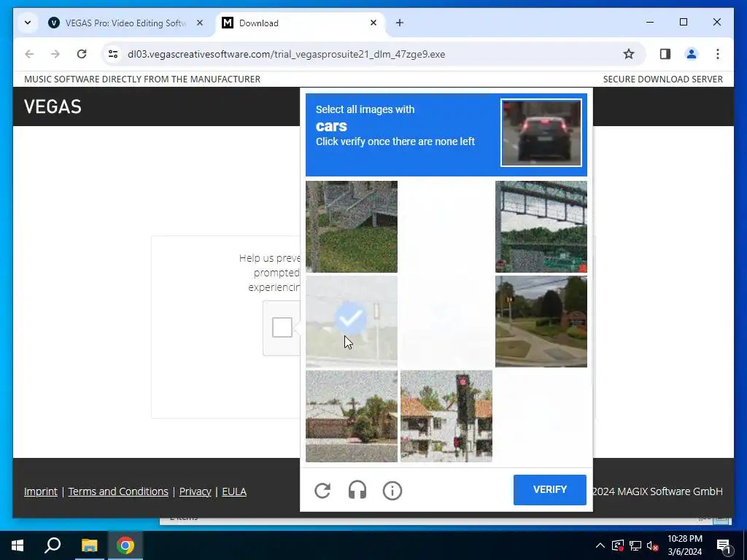The width and height of the screenshot is (747, 560).
Task: Go forward to the next page
Action: click(x=55, y=54)
